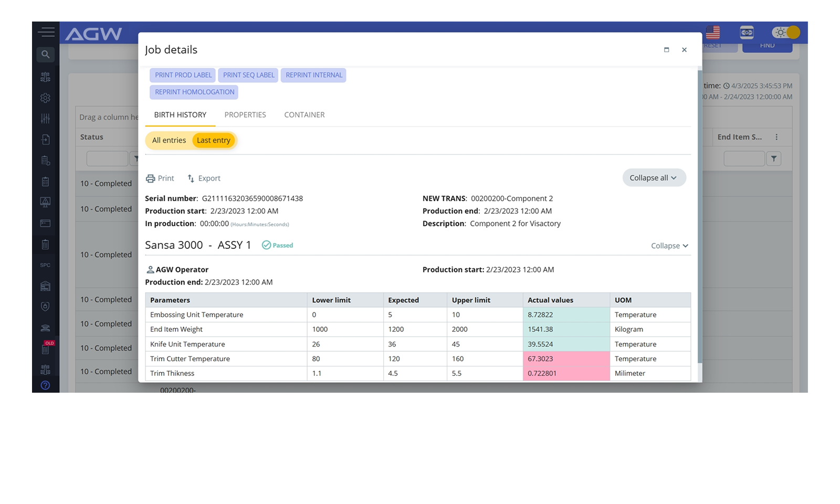Collapse the Sansa 3000 - ASSY 1 section
Image resolution: width=840 pixels, height=504 pixels.
pos(670,246)
